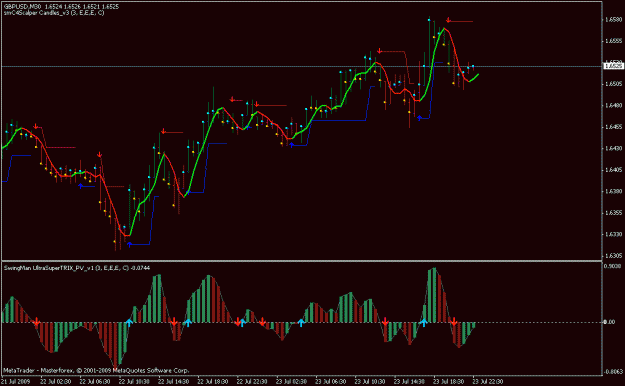This screenshot has height=386, width=625.
Task: Click the 23 Jul 18:30 time label
Action: pos(449,382)
